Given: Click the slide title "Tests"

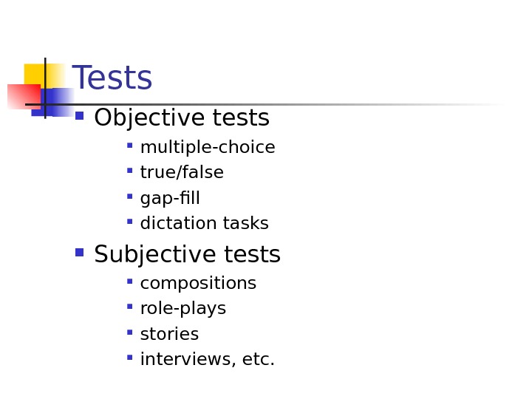Looking at the screenshot, I should point(112,79).
